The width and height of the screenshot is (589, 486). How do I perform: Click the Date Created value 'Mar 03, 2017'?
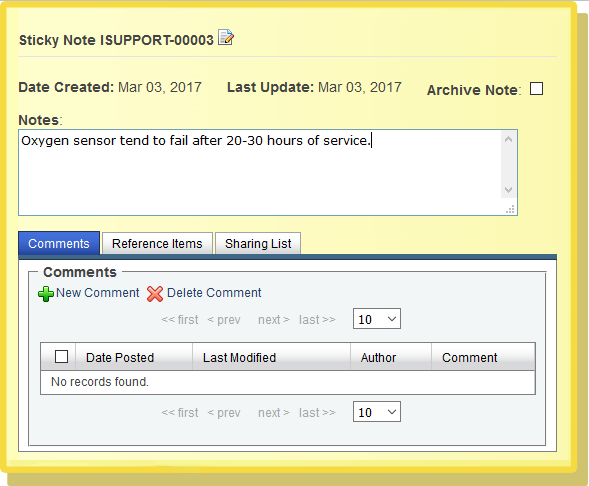[x=160, y=87]
